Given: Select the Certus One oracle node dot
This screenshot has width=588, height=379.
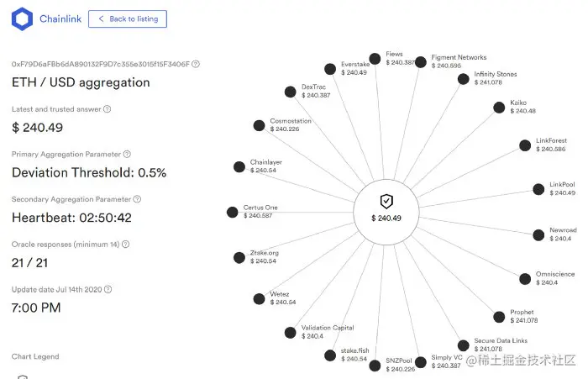Looking at the screenshot, I should (233, 212).
